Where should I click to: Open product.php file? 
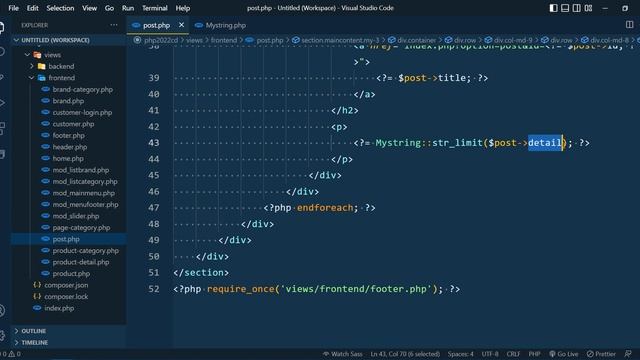[x=71, y=273]
